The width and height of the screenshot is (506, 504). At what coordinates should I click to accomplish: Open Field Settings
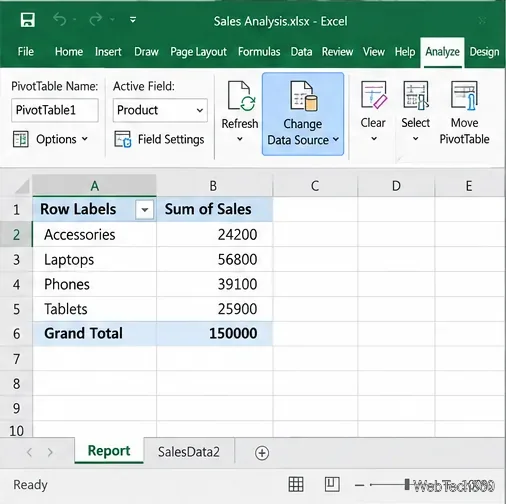159,139
